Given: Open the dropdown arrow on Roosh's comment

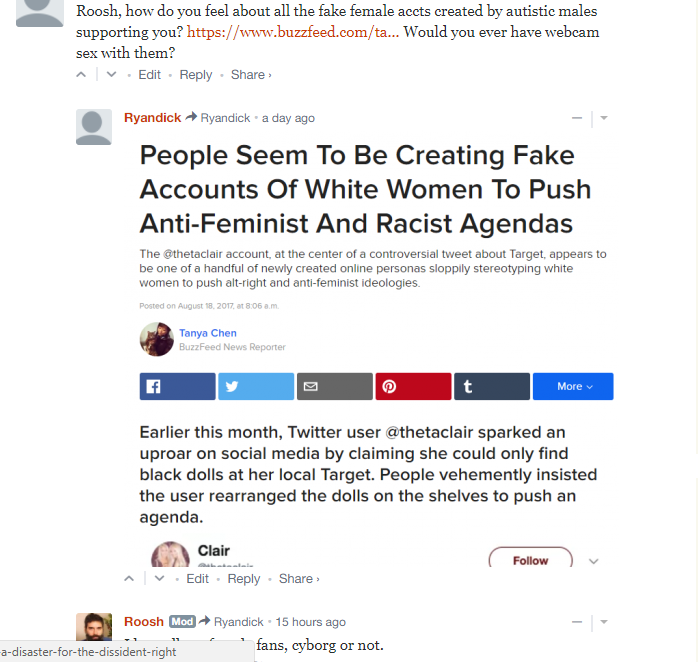Looking at the screenshot, I should click(x=604, y=622).
